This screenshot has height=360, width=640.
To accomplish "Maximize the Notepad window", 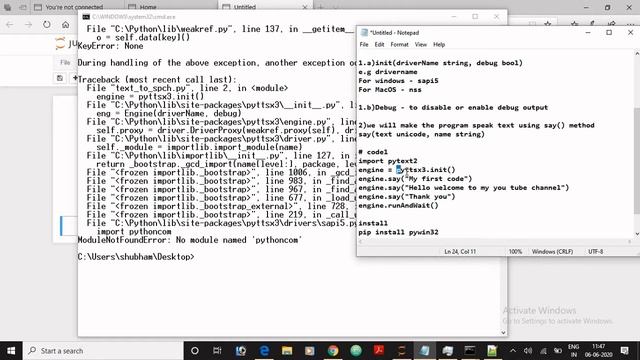I will click(x=609, y=33).
